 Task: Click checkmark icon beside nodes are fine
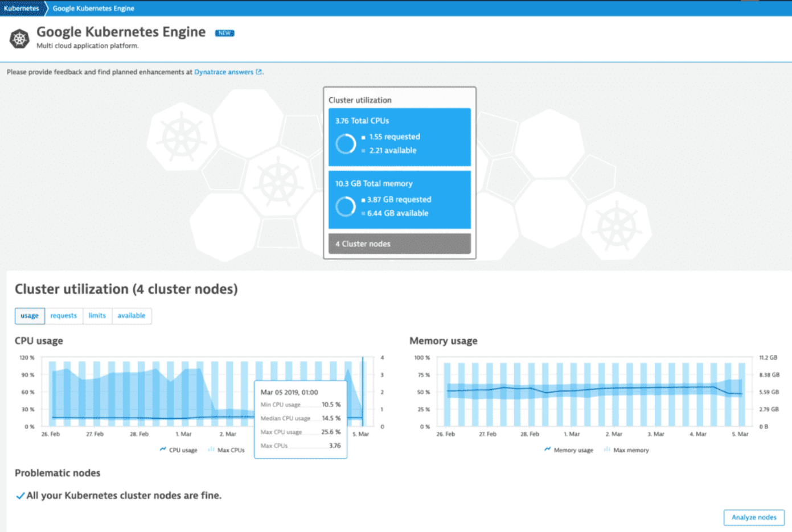click(20, 496)
